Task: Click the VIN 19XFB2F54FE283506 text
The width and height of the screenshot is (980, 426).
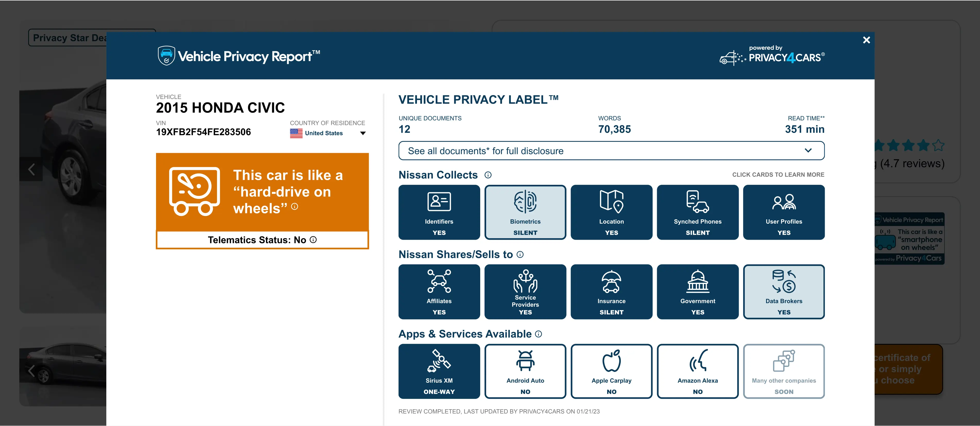Action: (x=203, y=132)
